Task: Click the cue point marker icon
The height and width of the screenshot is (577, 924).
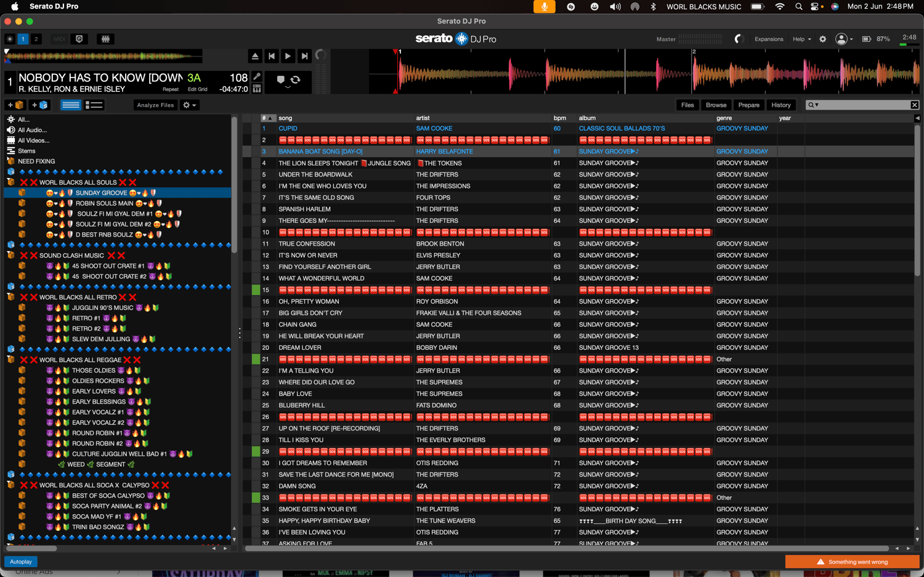Action: click(281, 80)
